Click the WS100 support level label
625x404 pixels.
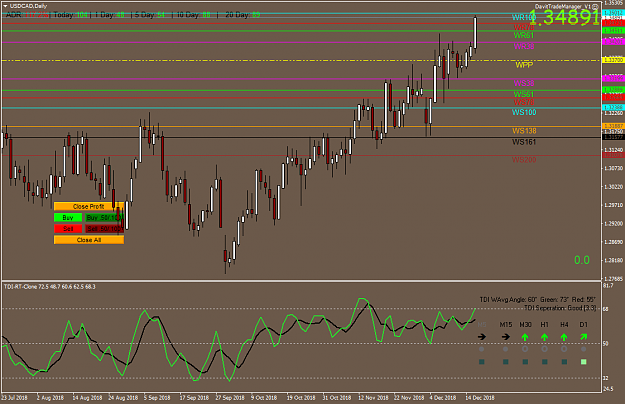click(524, 112)
